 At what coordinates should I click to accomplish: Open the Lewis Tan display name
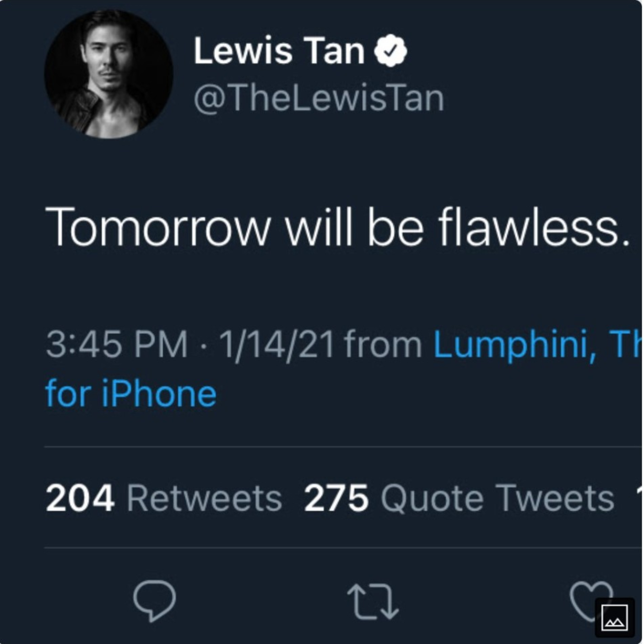pos(279,51)
